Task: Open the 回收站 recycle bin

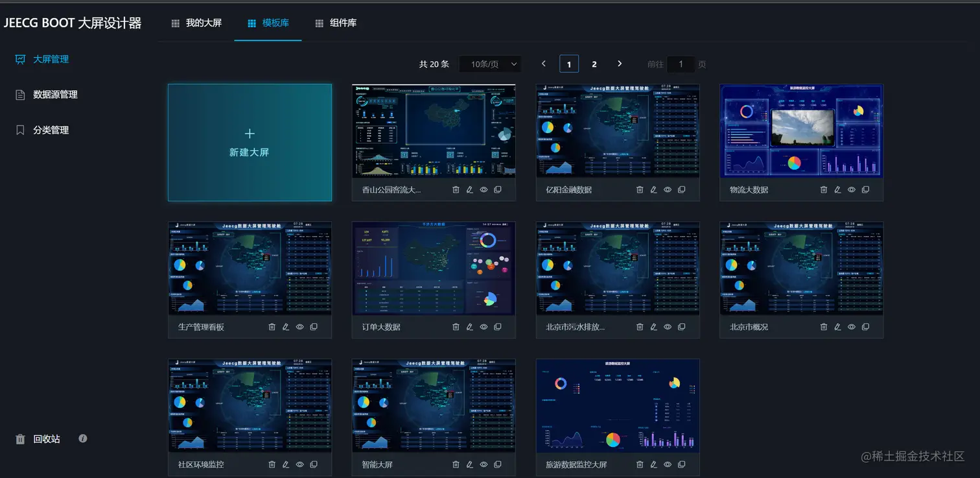Action: (38, 439)
